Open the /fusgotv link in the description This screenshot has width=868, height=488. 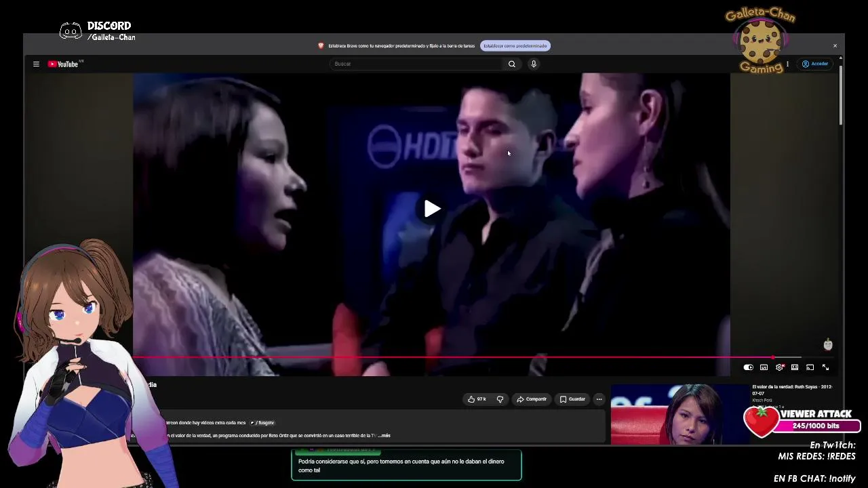262,423
